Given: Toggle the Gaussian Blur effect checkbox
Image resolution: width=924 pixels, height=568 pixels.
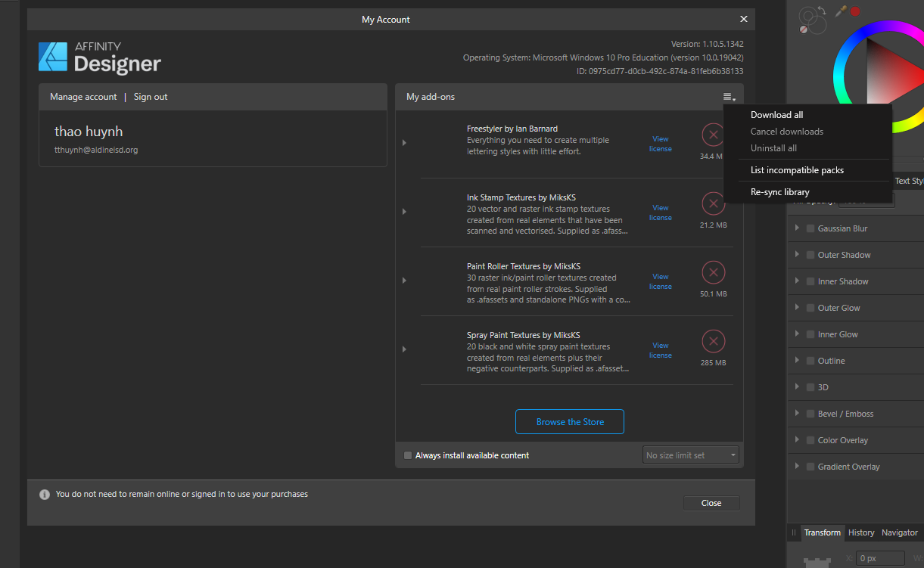Looking at the screenshot, I should 811,228.
